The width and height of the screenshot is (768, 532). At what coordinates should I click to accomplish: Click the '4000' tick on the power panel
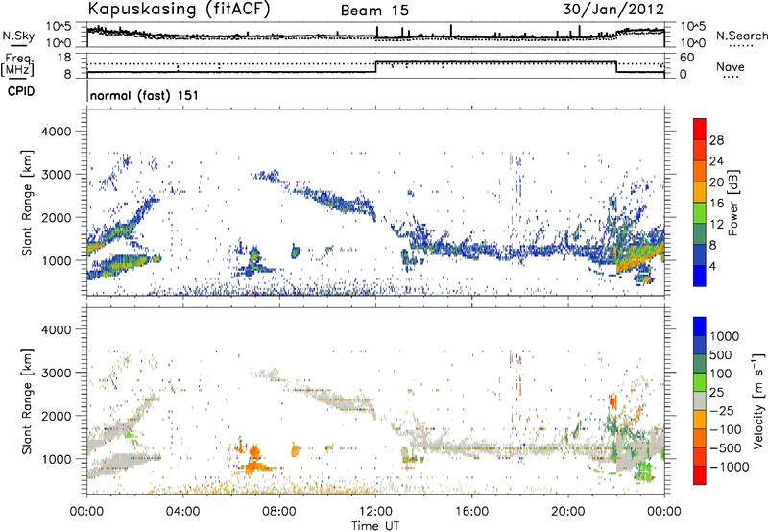(56, 132)
